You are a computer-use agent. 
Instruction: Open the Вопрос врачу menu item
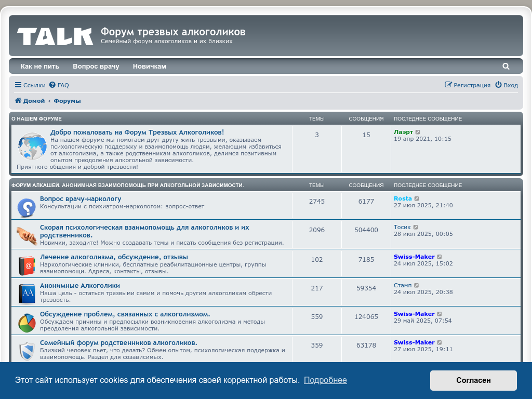96,66
